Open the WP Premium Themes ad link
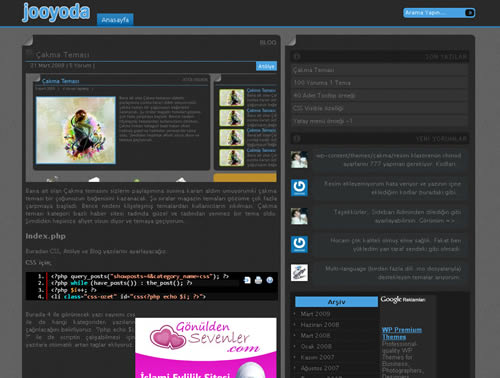 pos(402,333)
